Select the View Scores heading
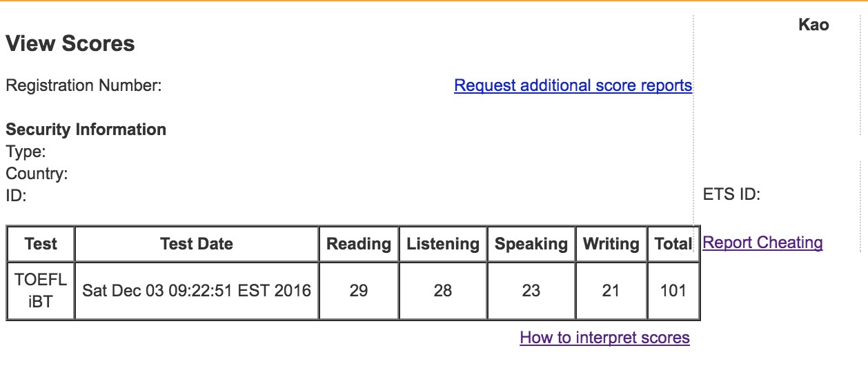The height and width of the screenshot is (368, 868). click(70, 43)
